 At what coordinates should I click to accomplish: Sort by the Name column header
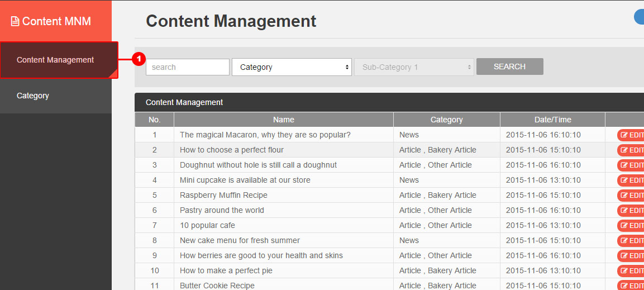pyautogui.click(x=283, y=120)
